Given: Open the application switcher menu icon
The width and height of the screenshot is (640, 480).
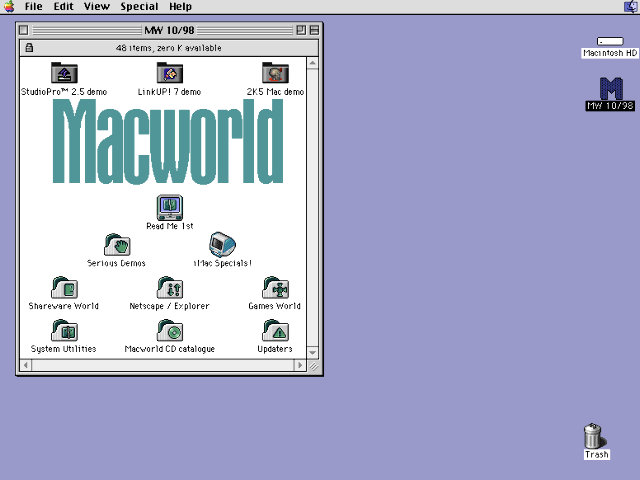Looking at the screenshot, I should tap(631, 7).
